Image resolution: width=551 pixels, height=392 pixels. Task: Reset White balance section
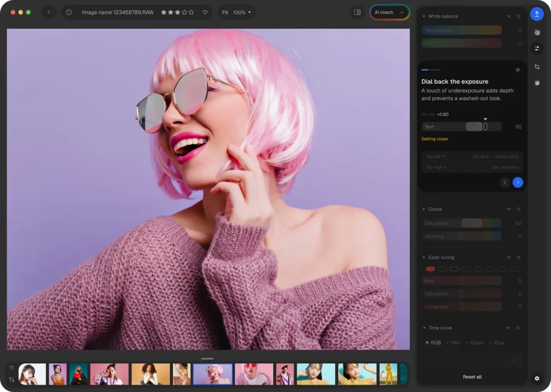click(519, 16)
